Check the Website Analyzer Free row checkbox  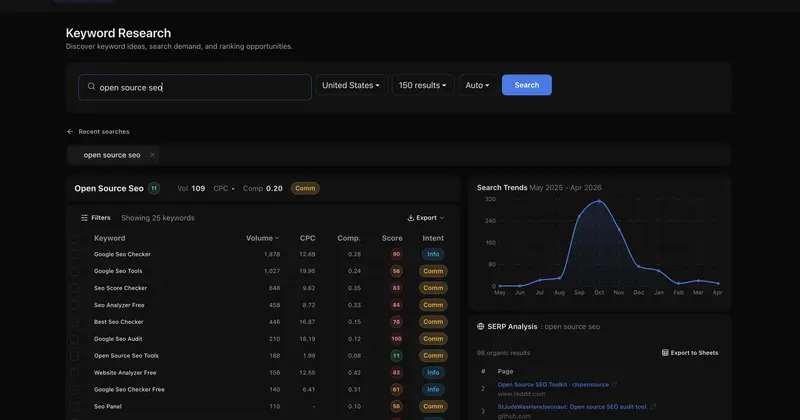[x=74, y=373]
